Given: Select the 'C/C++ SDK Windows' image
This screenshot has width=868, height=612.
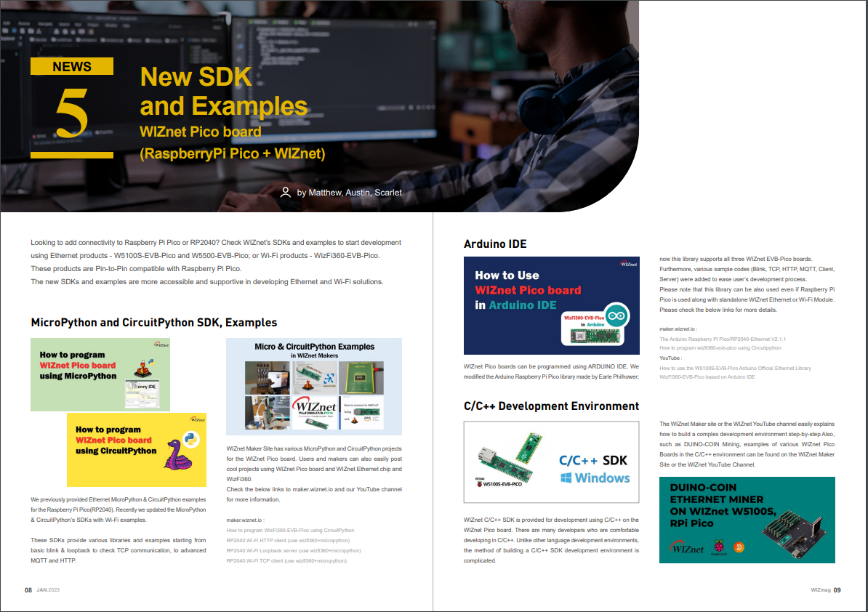Looking at the screenshot, I should tap(551, 462).
